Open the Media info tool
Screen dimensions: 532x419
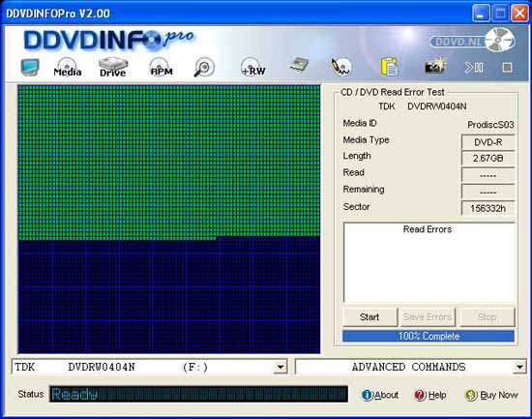point(67,67)
